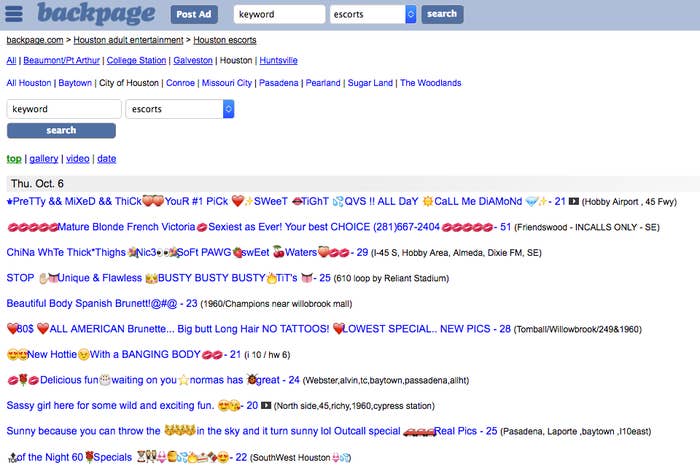700x468 pixels.
Task: Filter listings by Conroe
Action: [180, 83]
